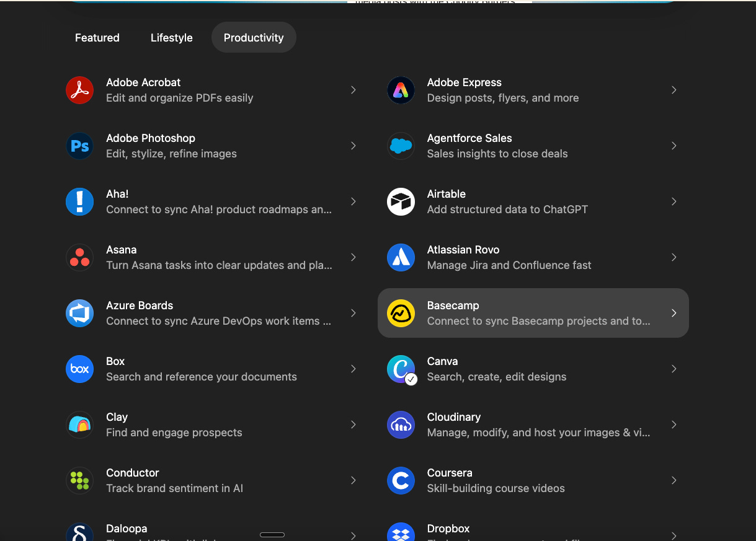Click the Azure Boards row chevron
This screenshot has width=756, height=541.
pos(353,313)
